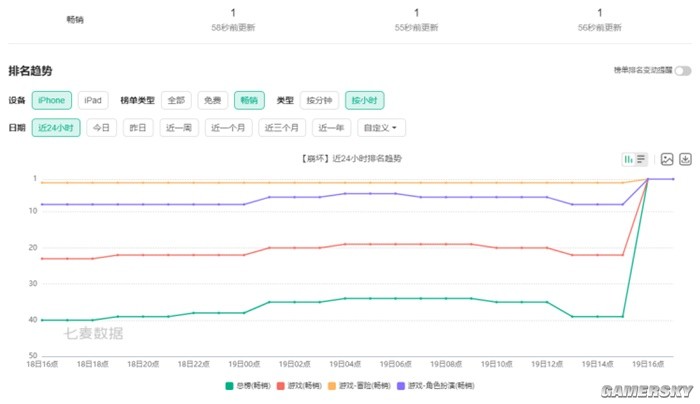Switch to 按小时 granularity

tap(364, 100)
